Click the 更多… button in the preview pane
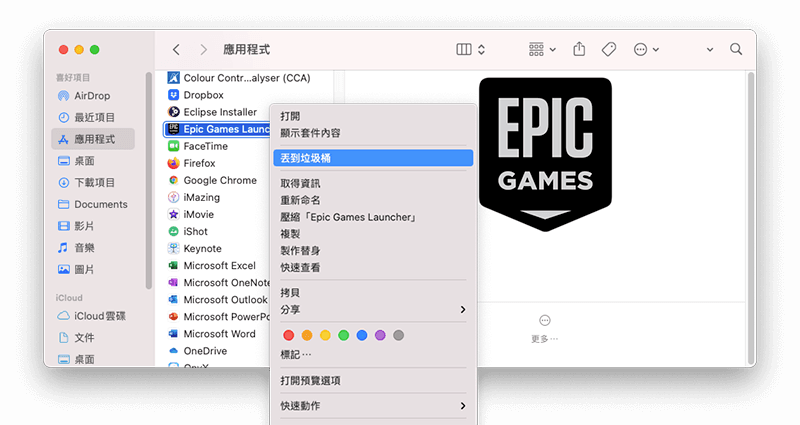800x425 pixels. 545,329
